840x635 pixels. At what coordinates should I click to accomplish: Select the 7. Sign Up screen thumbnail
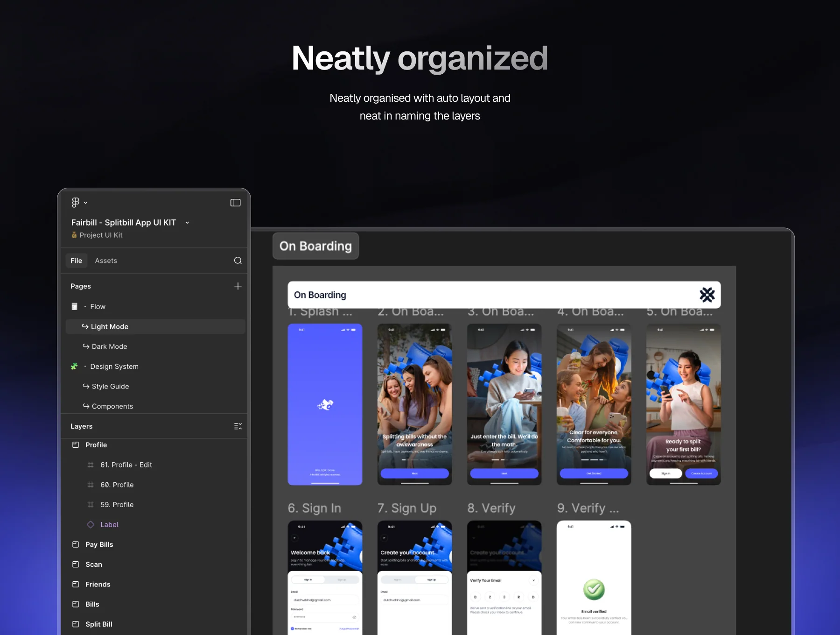pos(415,578)
